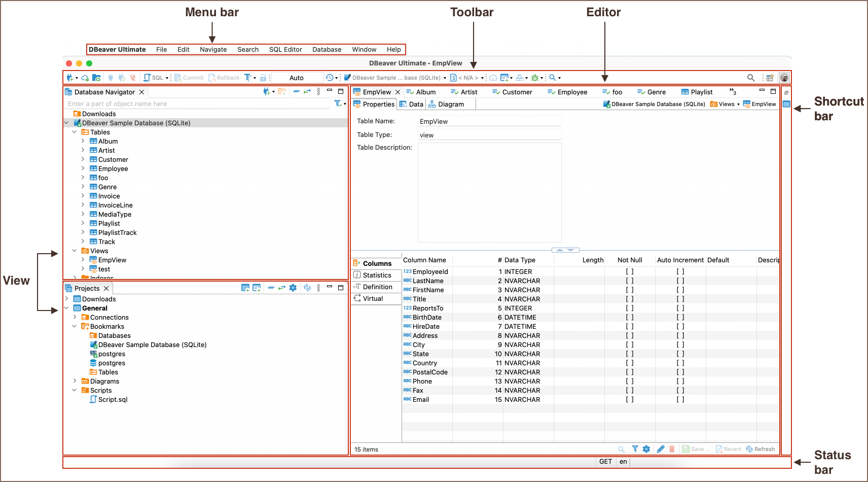Click the new database connection plug icon
This screenshot has width=868, height=482.
tap(70, 78)
